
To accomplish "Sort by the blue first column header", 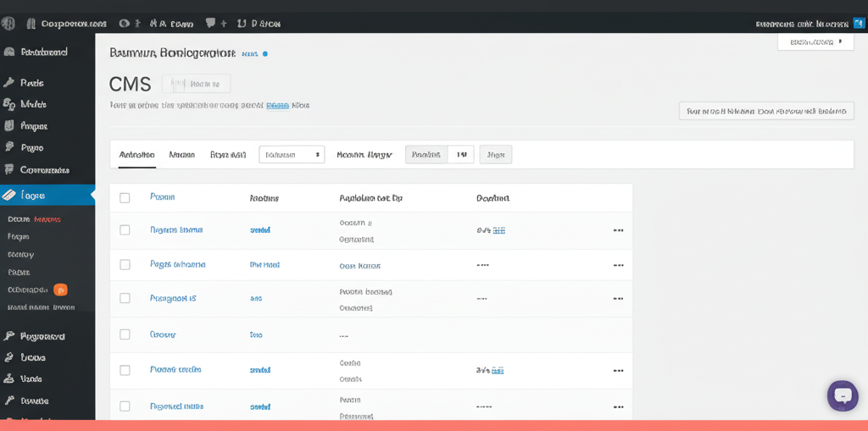I will [162, 197].
